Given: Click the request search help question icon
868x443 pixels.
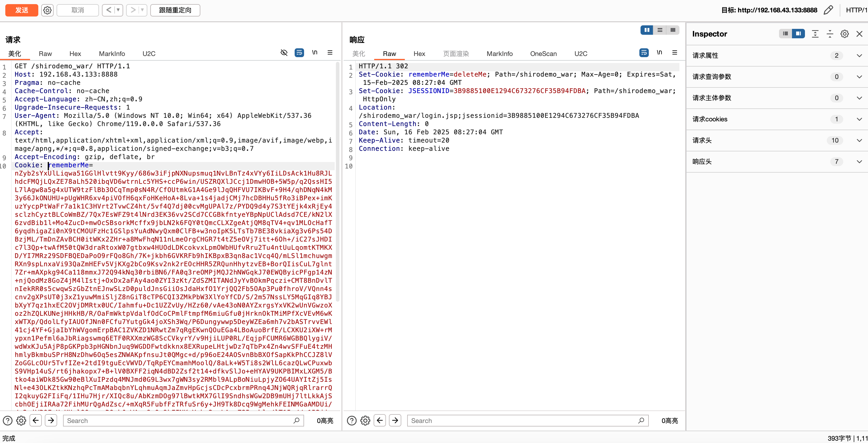Looking at the screenshot, I should click(7, 420).
